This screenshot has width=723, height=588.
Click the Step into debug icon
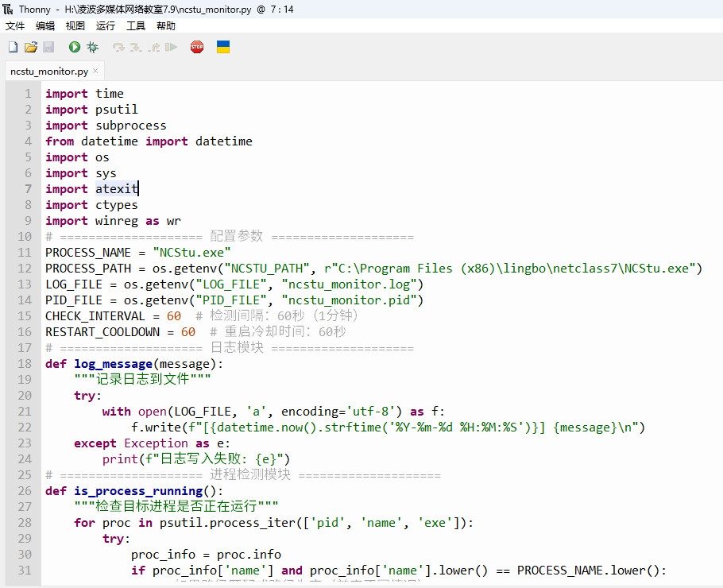click(137, 48)
